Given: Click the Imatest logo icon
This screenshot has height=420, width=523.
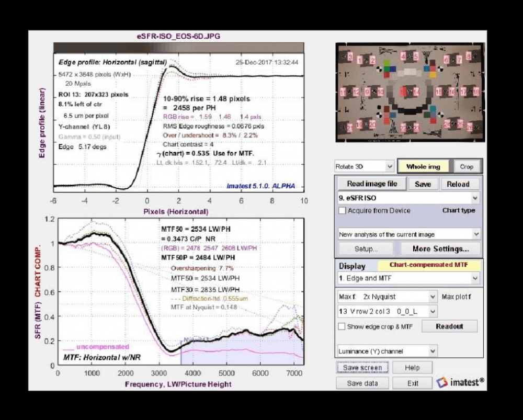Looking at the screenshot, I should 442,383.
